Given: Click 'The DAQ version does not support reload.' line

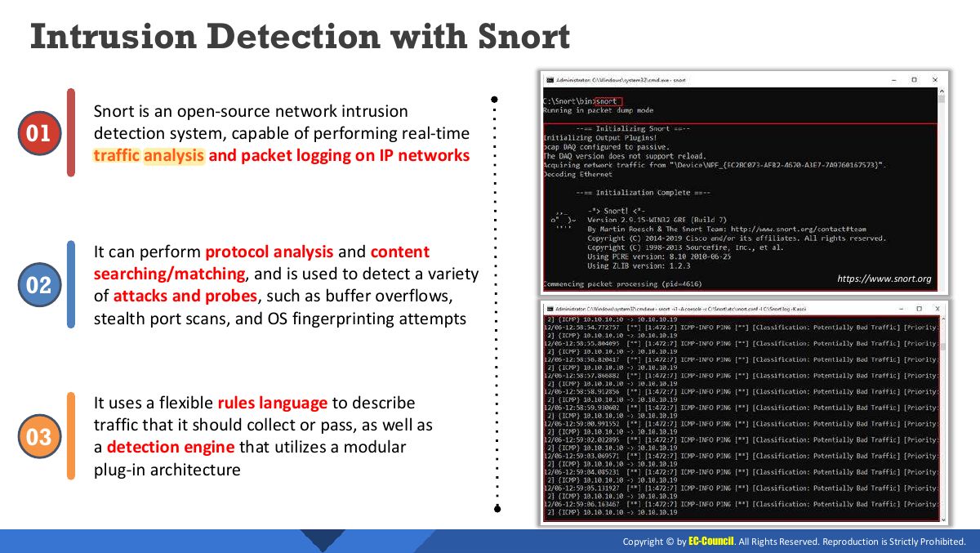Looking at the screenshot, I should 624,156.
